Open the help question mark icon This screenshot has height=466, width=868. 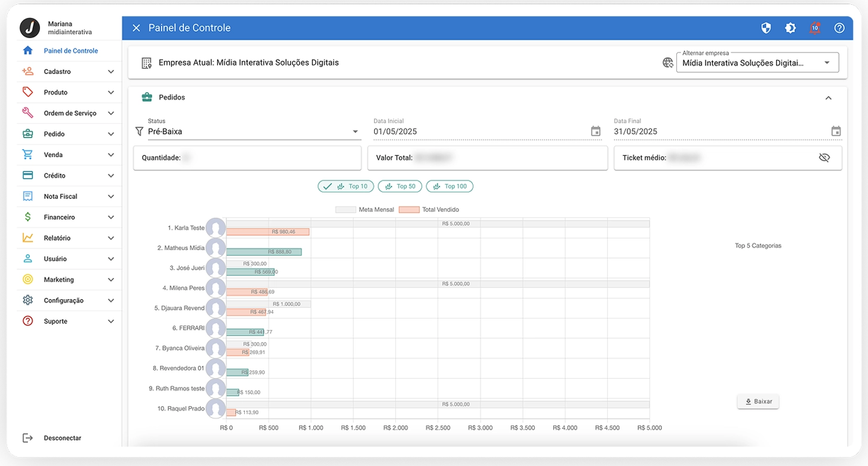tap(839, 28)
